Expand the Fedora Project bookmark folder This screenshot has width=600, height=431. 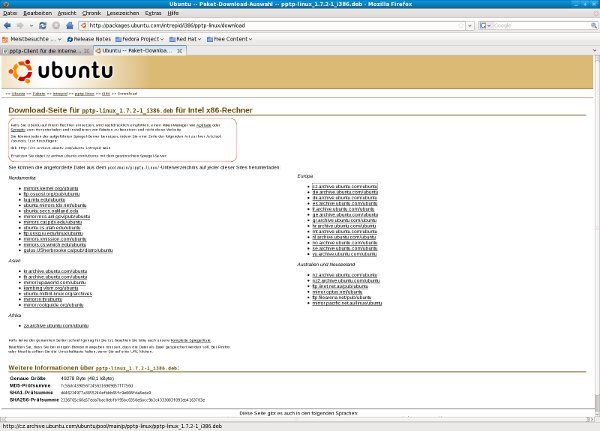(x=144, y=37)
